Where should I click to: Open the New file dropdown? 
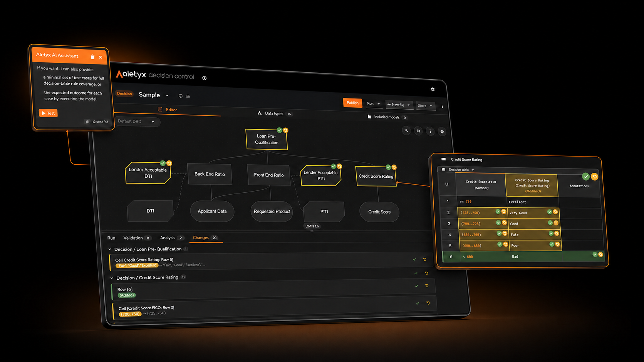pos(399,105)
